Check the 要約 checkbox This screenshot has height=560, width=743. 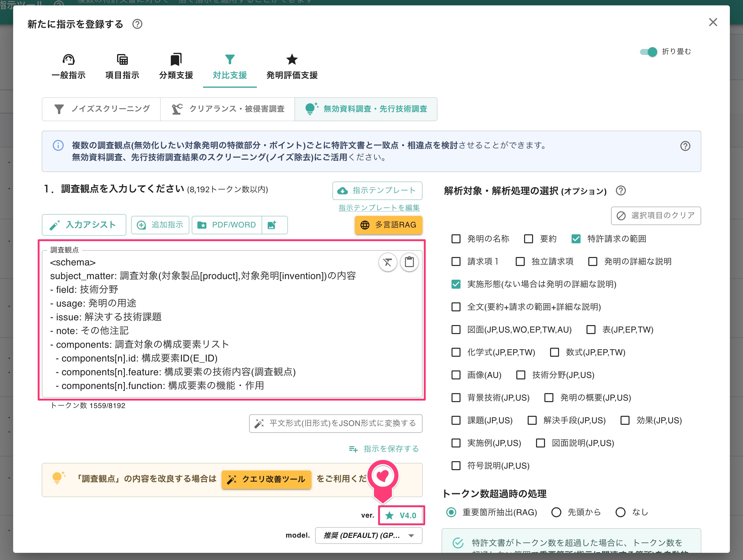click(x=528, y=239)
